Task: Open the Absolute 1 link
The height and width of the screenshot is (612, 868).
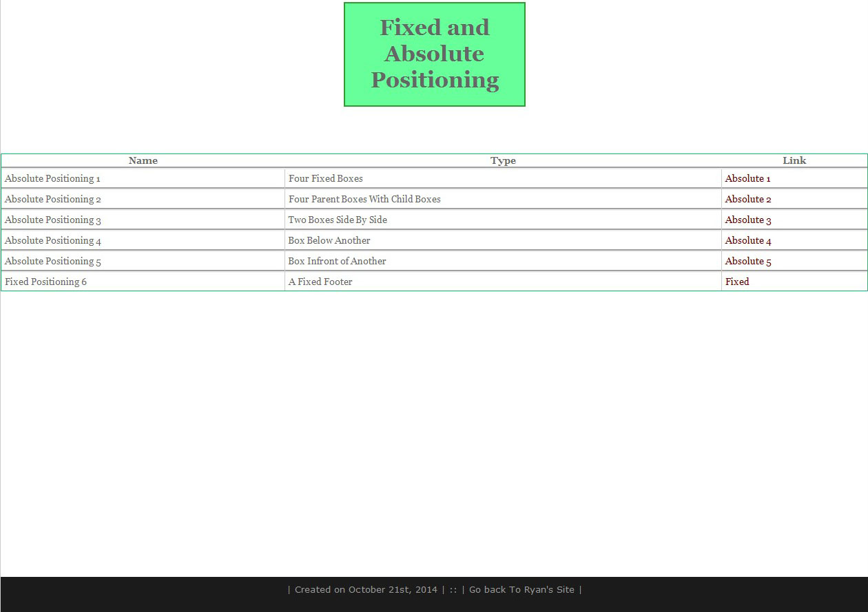Action: pyautogui.click(x=747, y=178)
